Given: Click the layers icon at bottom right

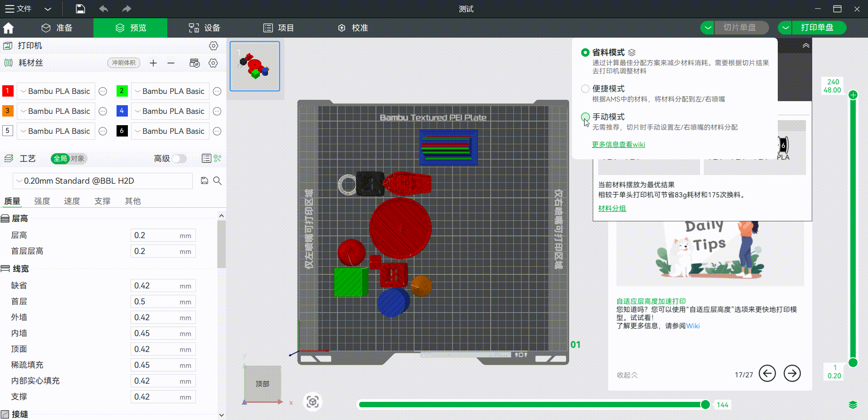Looking at the screenshot, I should (x=853, y=405).
